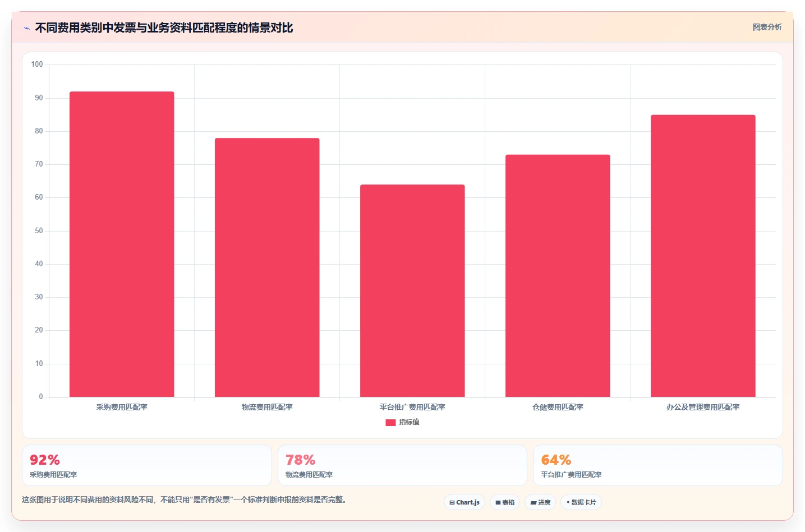Viewport: 805px width, 532px height.
Task: Select the 数据卡片 tag chip
Action: (x=581, y=502)
